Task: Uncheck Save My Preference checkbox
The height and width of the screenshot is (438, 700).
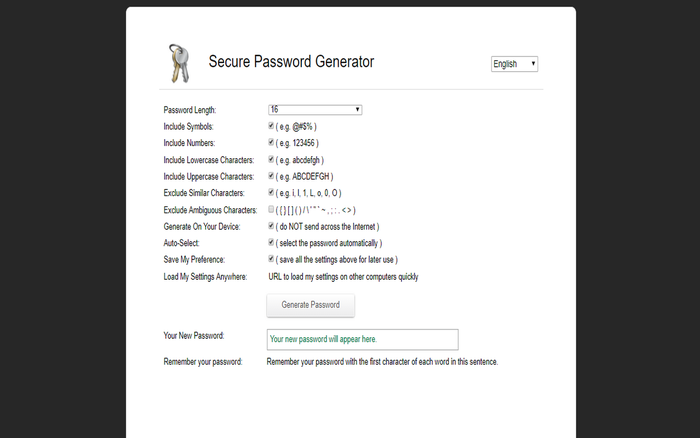Action: (x=271, y=259)
